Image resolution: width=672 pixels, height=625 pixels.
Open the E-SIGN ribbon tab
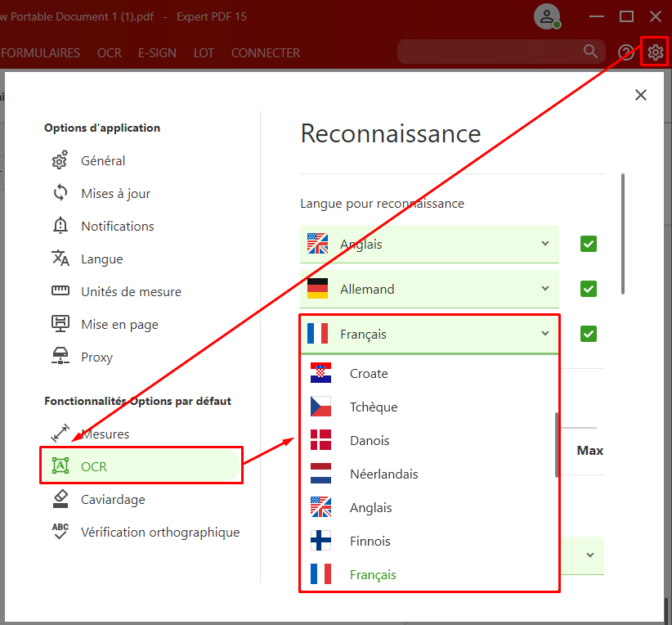[157, 52]
